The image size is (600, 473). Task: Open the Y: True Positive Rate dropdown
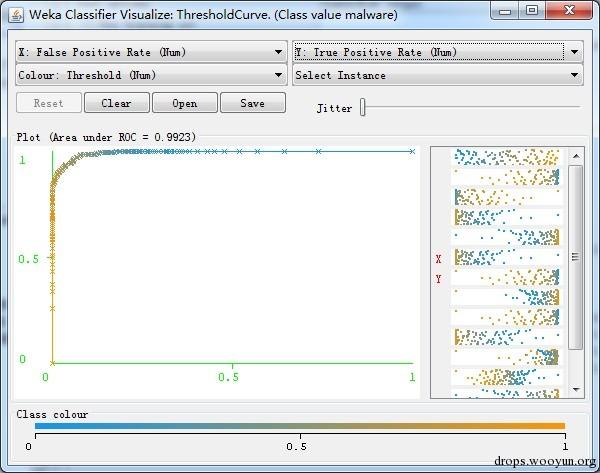(438, 52)
